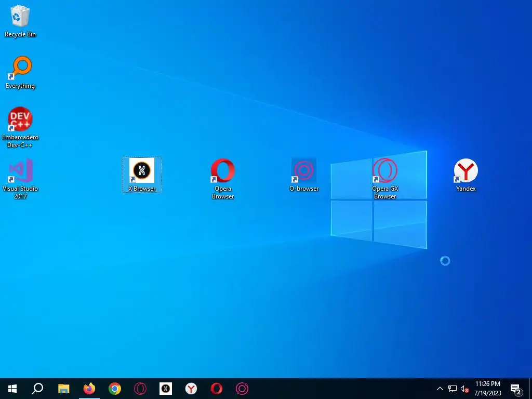Launch red Opera from the taskbar
Image resolution: width=532 pixels, height=399 pixels.
(x=217, y=389)
